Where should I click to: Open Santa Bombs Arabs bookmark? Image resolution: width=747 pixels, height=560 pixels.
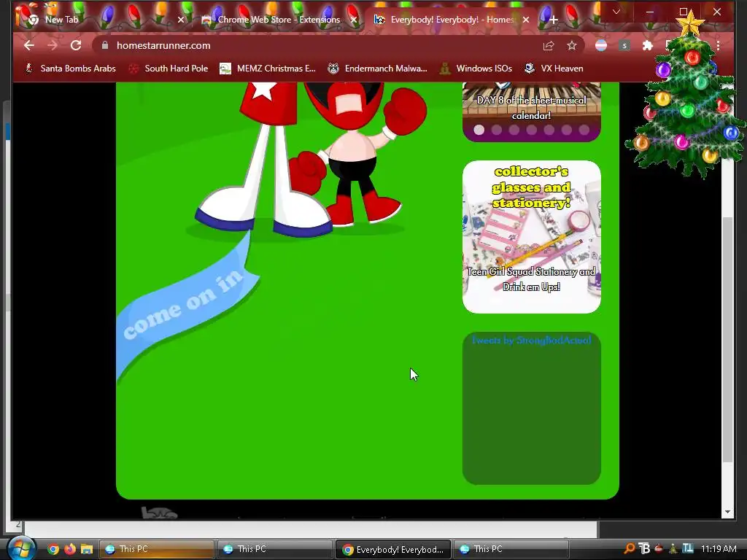point(71,69)
